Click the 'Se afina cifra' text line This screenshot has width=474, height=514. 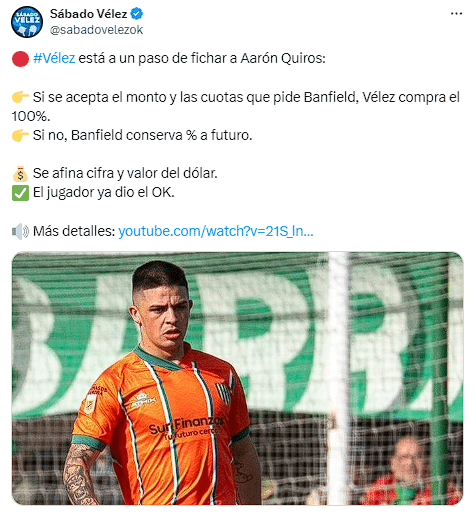[x=125, y=173]
